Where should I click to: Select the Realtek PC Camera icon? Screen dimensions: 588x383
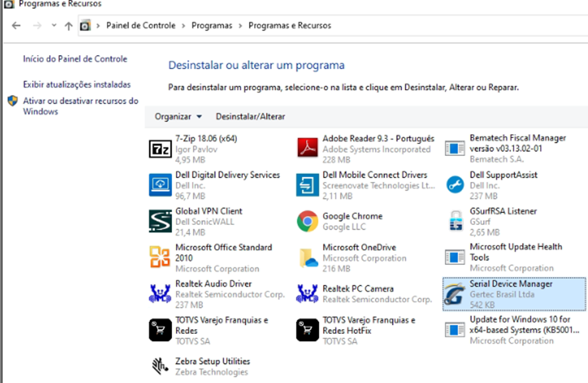[x=307, y=293]
